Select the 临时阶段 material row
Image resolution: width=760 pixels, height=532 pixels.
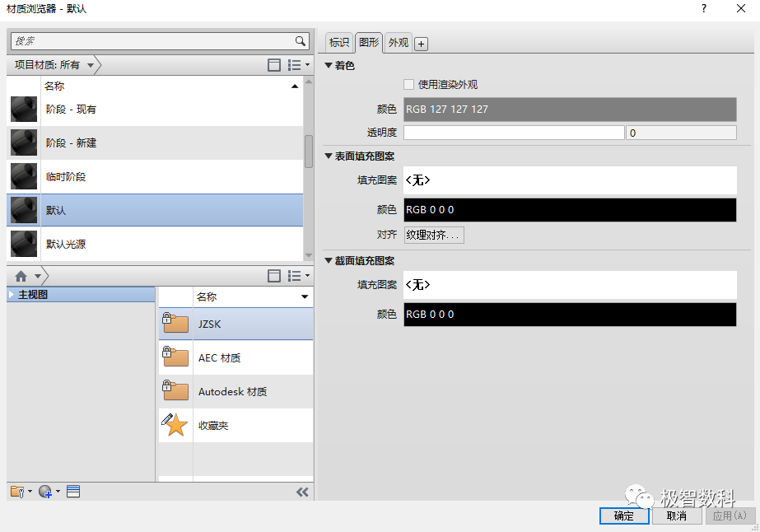[155, 176]
